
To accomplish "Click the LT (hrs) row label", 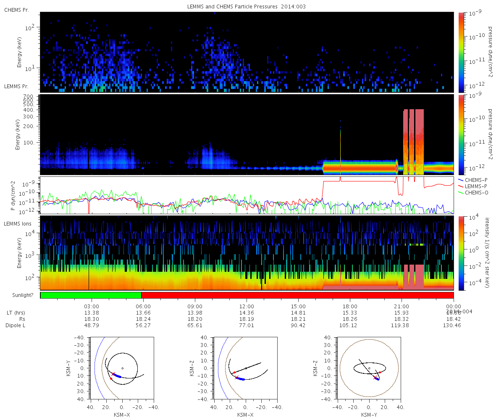I will tap(15, 313).
